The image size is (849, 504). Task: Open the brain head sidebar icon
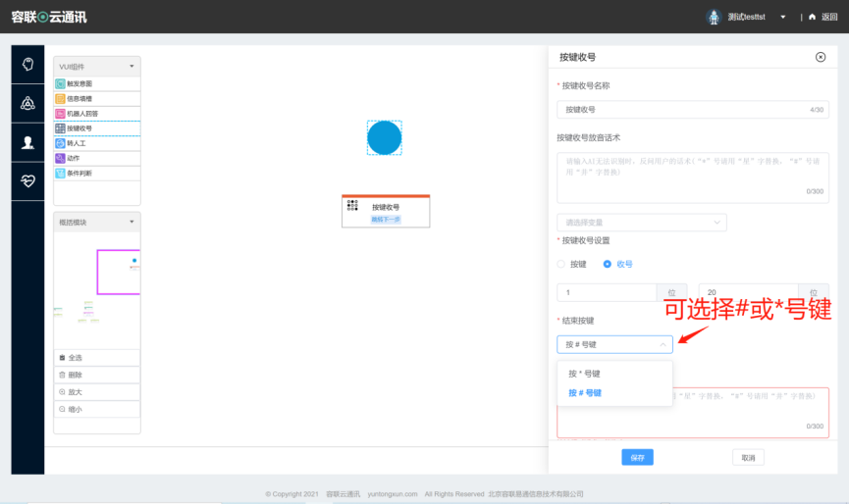[27, 65]
